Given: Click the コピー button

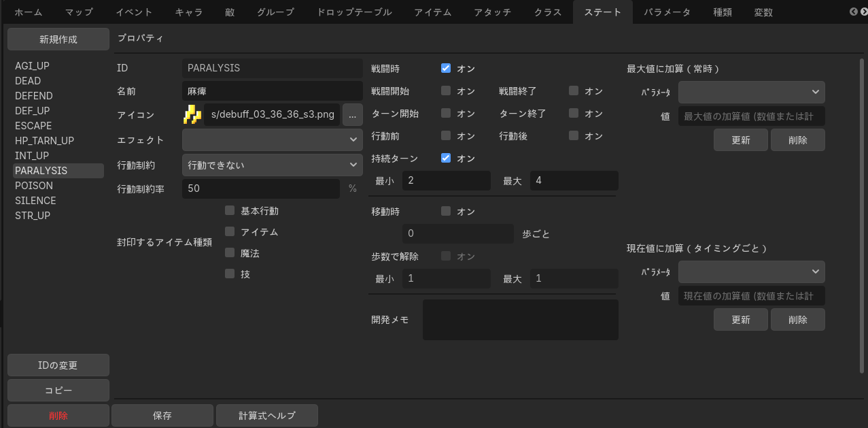Looking at the screenshot, I should (x=58, y=391).
